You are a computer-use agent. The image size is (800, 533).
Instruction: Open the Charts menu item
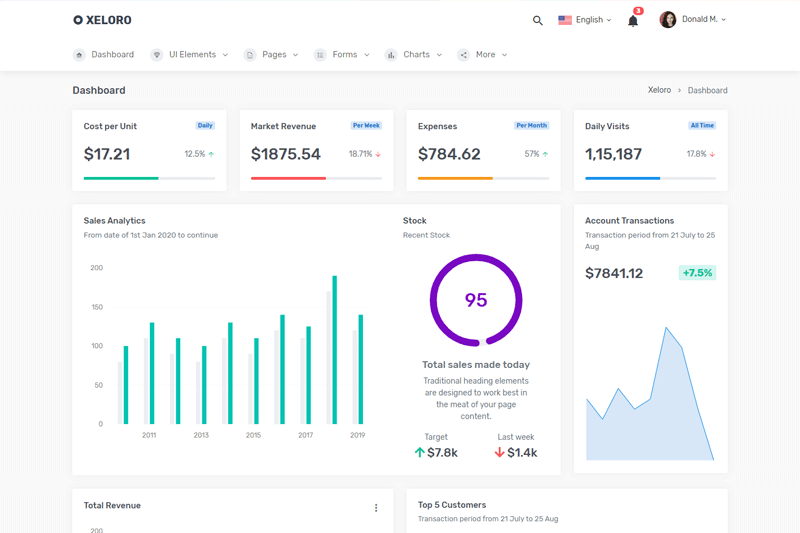(416, 55)
